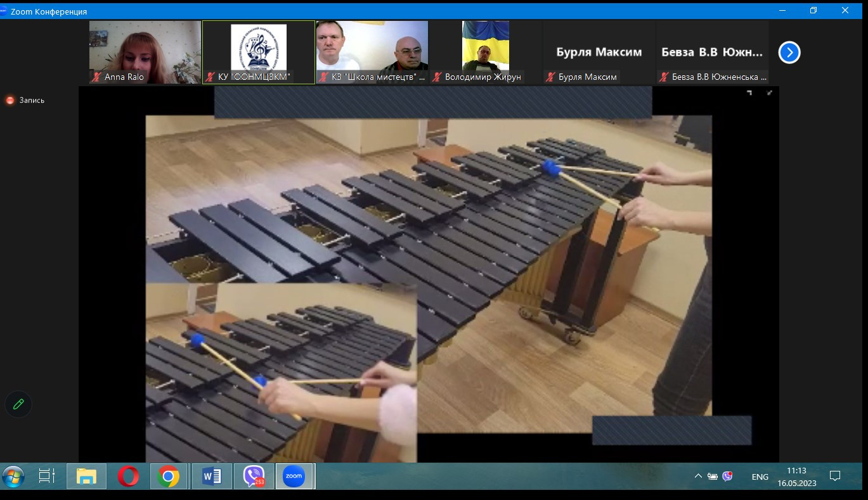Open the clock showing 11:13

797,477
